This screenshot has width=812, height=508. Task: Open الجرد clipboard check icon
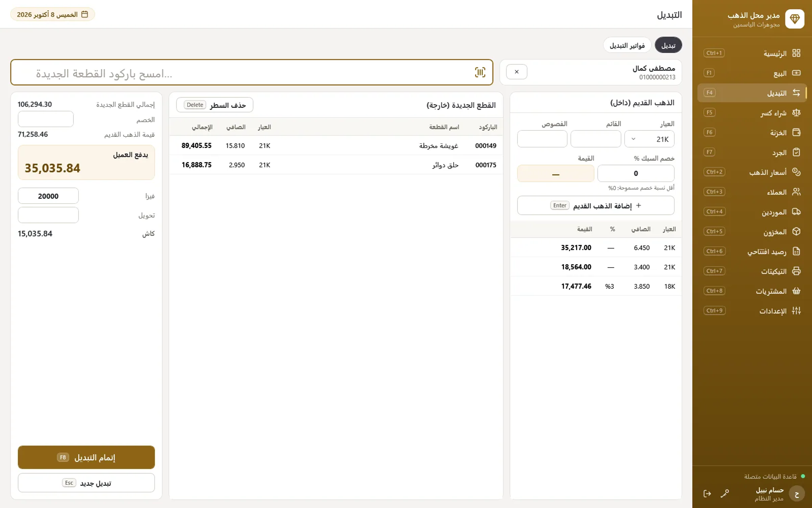point(796,152)
